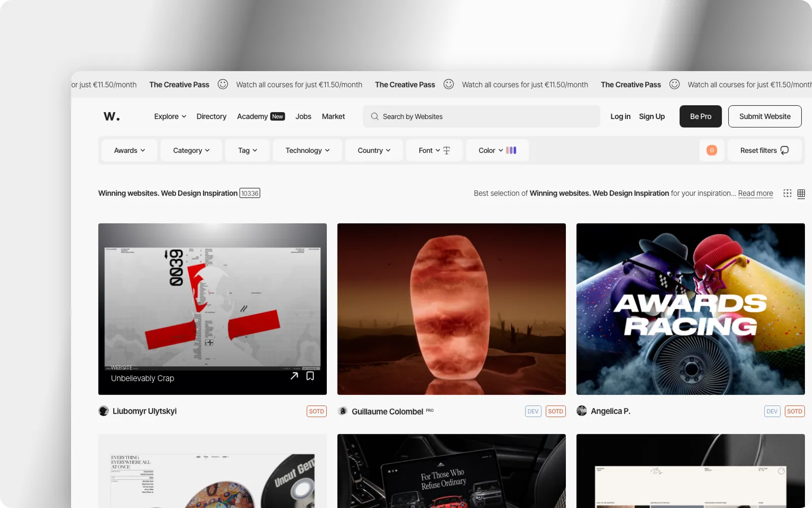Screen dimensions: 812x508
Task: Click the Be Pro button
Action: (x=700, y=116)
